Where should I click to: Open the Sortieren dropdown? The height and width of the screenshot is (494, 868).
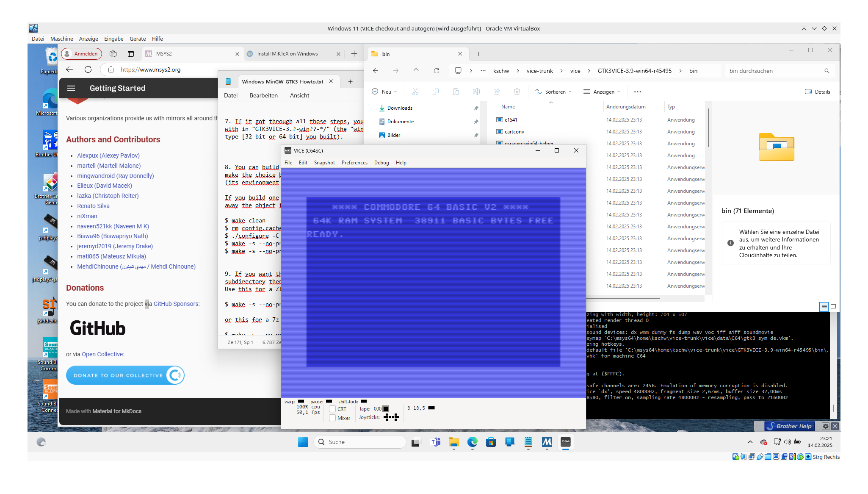pos(553,92)
